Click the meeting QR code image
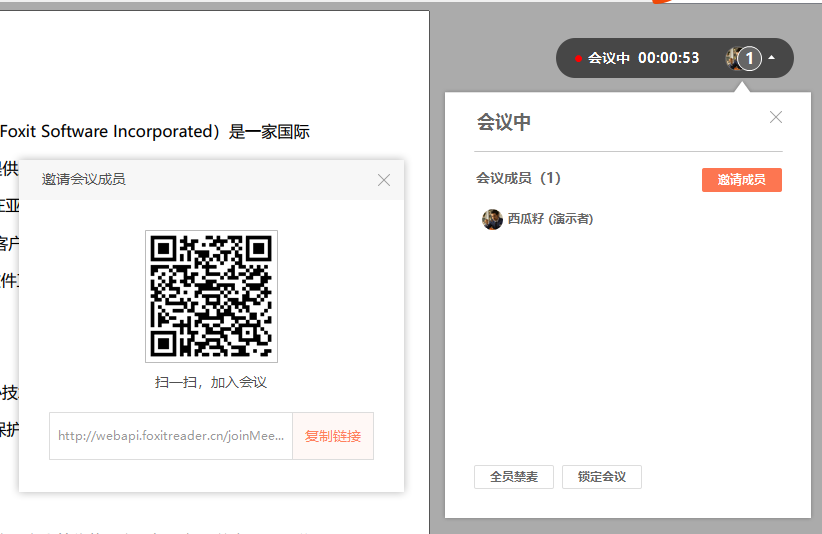Screen dimensions: 822x534 [x=211, y=296]
